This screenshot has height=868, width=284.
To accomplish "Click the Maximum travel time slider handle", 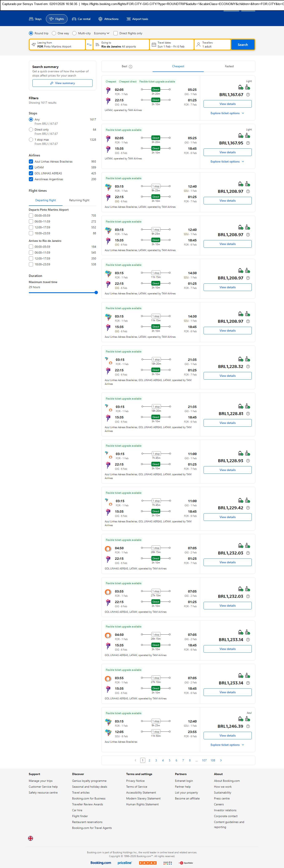I will pyautogui.click(x=96, y=292).
